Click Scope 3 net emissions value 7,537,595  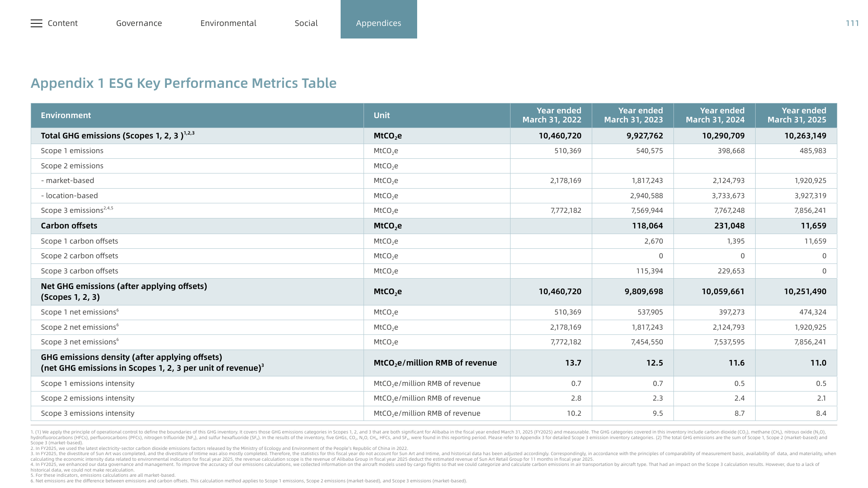point(728,342)
